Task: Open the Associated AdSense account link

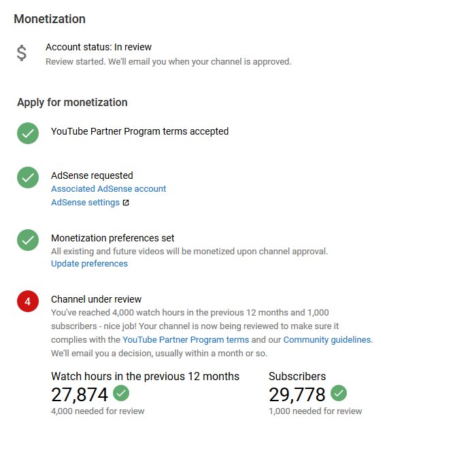Action: [x=108, y=189]
